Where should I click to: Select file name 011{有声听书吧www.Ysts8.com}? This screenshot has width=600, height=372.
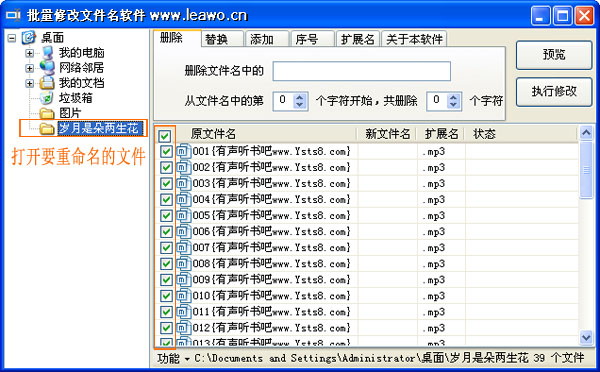272,312
